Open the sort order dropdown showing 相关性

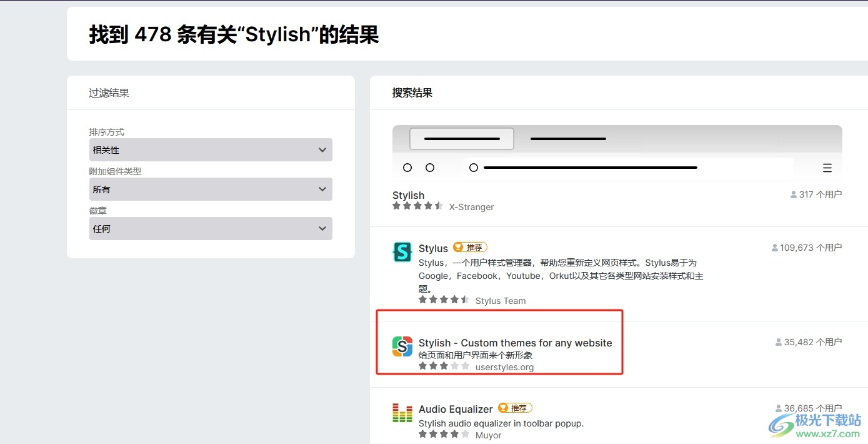(x=211, y=150)
